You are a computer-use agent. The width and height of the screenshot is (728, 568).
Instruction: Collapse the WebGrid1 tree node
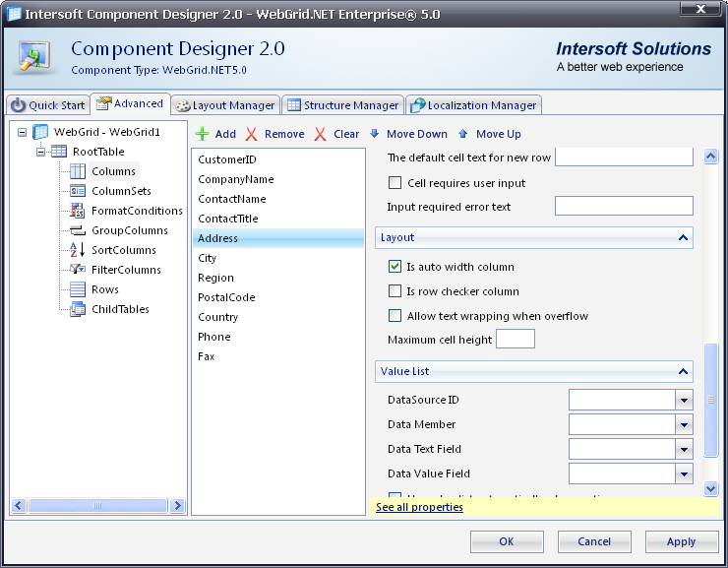(22, 132)
